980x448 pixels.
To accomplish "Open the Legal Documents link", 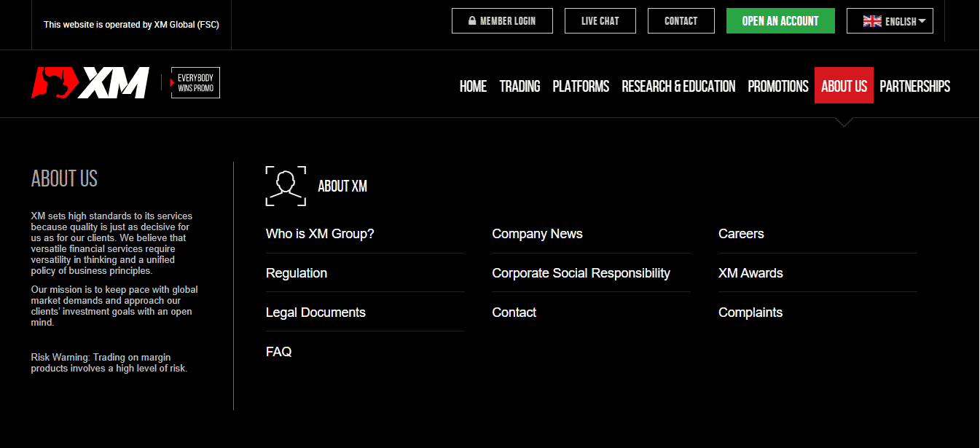I will point(315,313).
